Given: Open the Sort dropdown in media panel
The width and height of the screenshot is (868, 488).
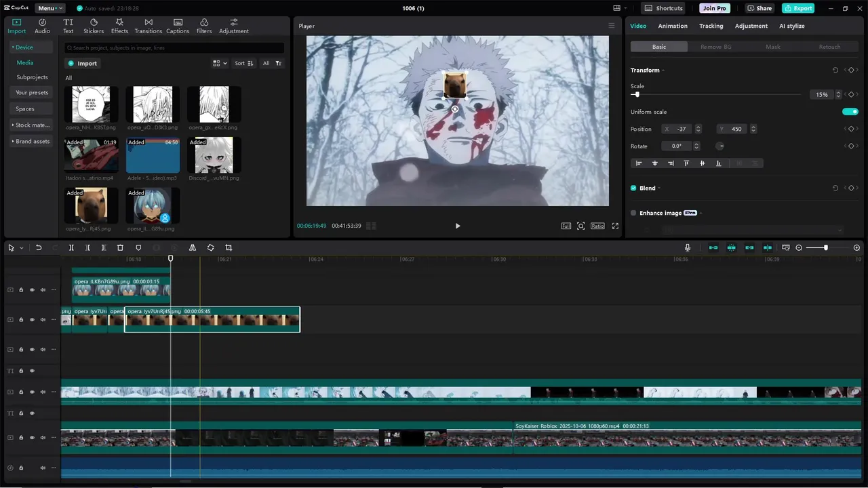Looking at the screenshot, I should coord(243,63).
